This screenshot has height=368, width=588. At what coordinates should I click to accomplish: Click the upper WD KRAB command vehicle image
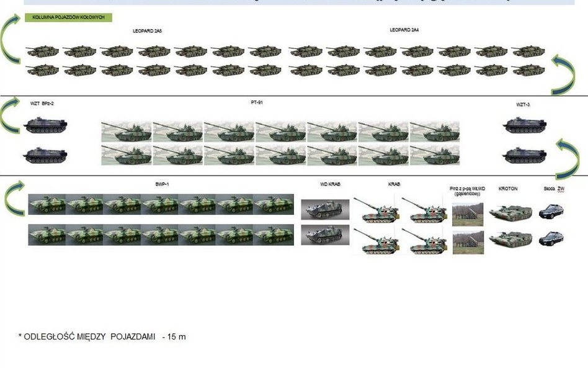point(325,209)
